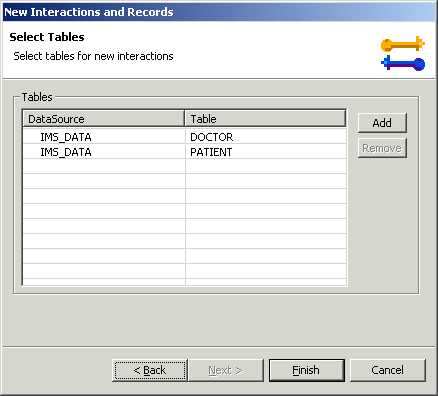Select the PATIENT table cell

click(x=211, y=152)
